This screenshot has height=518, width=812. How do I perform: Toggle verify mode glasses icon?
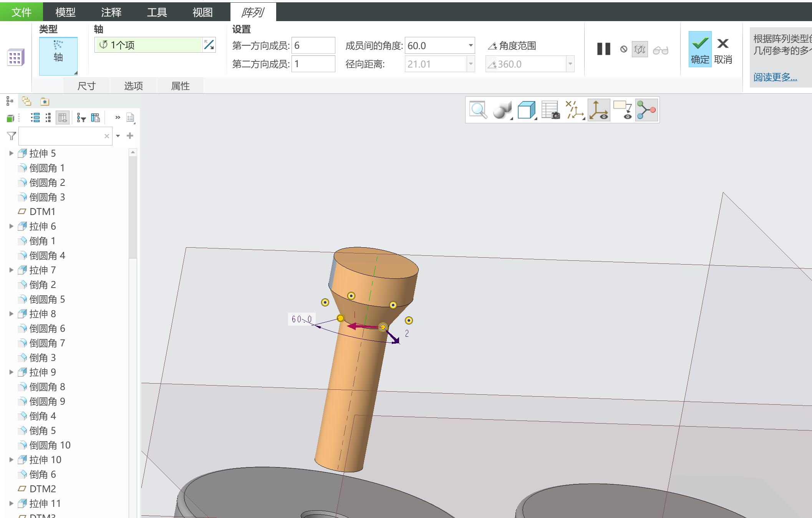661,50
